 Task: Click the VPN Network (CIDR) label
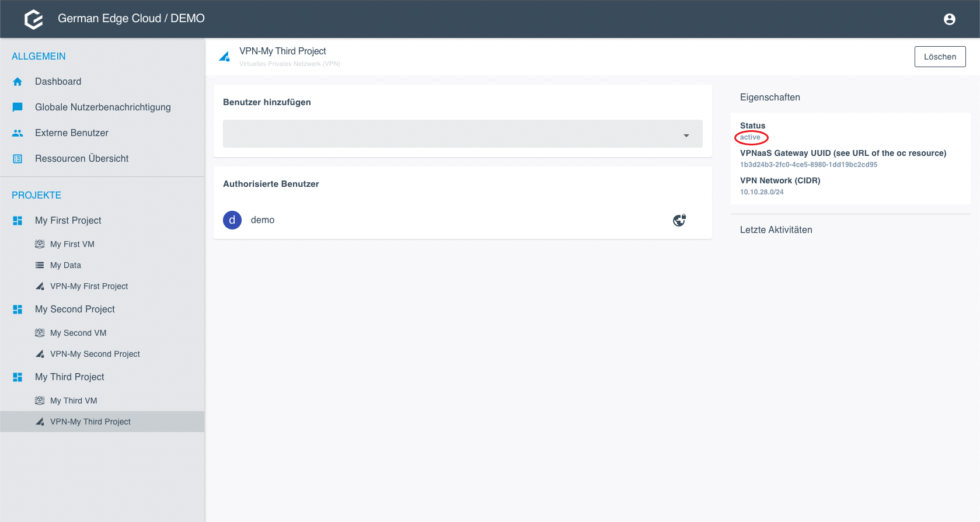[x=780, y=180]
